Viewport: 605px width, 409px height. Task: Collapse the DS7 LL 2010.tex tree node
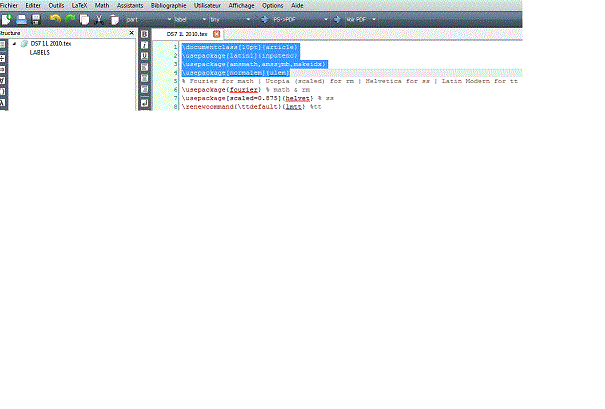click(x=14, y=44)
